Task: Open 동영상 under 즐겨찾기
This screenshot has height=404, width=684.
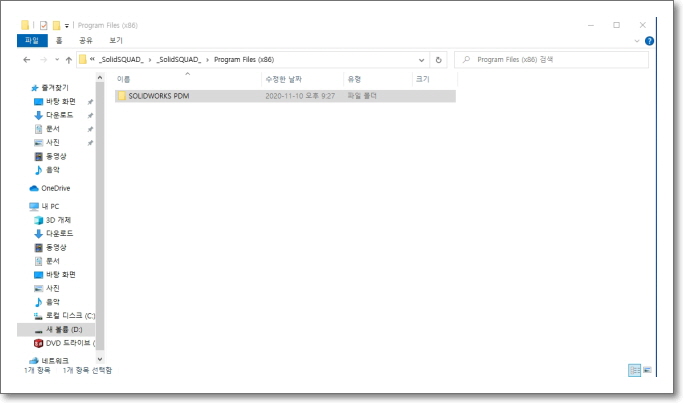Action: 56,156
